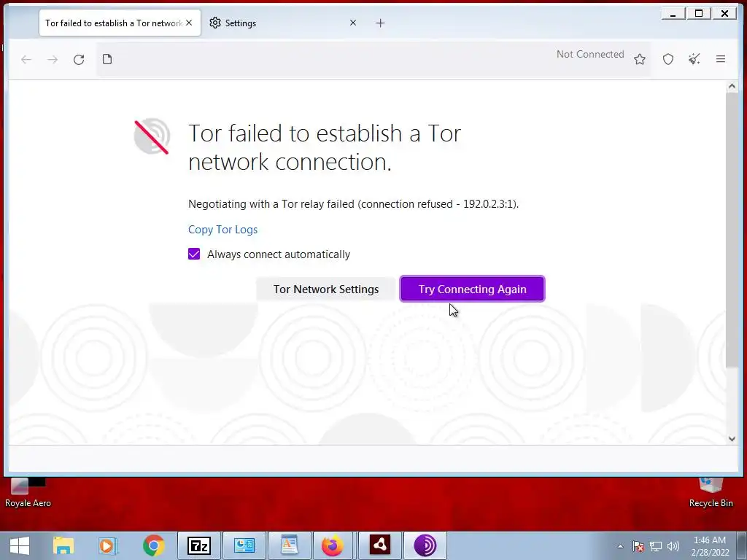Click the connection refused error message
The image size is (747, 560).
[354, 204]
